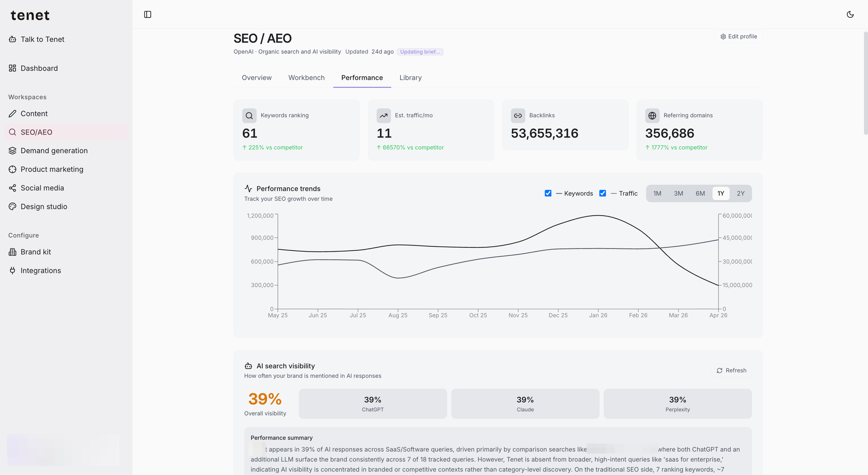Click the Edit profile gear icon
The image size is (868, 475).
723,36
